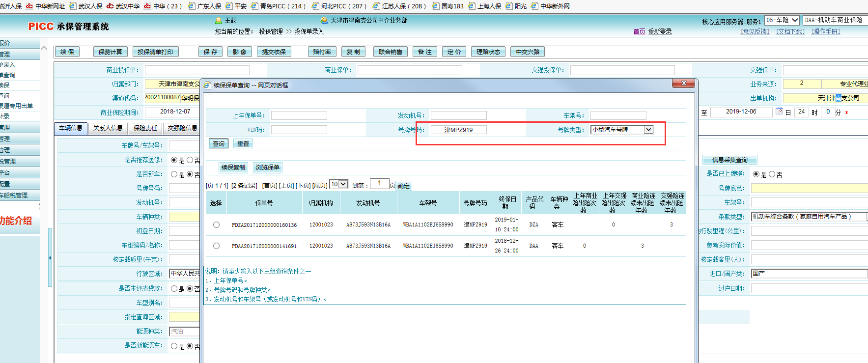This screenshot has width=868, height=363.
Task: Select policy PDZA201712000000160136 radio button
Action: click(x=216, y=225)
